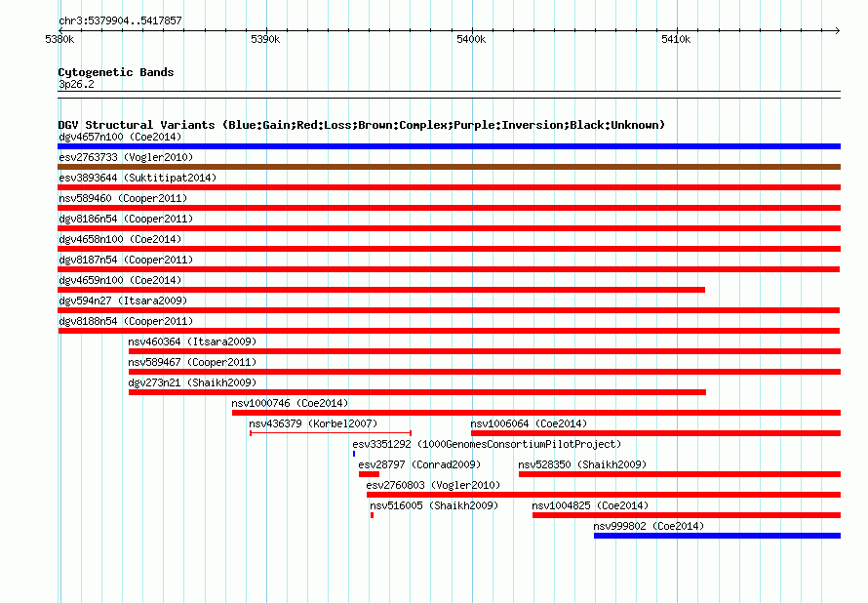Click the dgv273n21 red loss bar

coord(417,392)
